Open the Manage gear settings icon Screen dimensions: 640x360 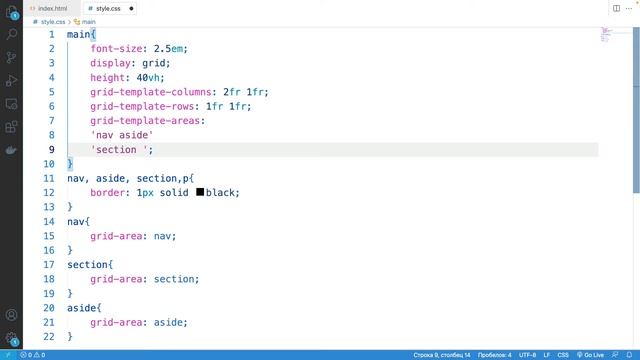click(11, 338)
